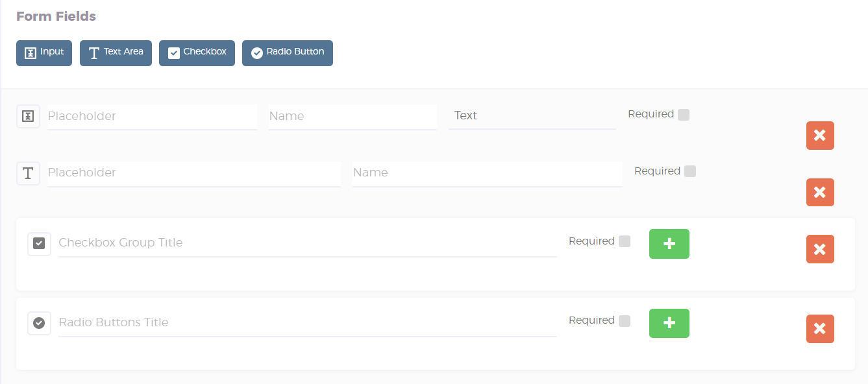Select the input field icon beside the first Placeholder row
Image resolution: width=868 pixels, height=384 pixels.
(28, 117)
